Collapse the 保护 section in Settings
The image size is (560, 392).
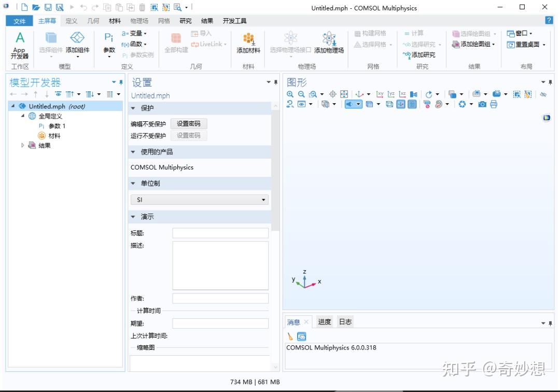pos(133,108)
